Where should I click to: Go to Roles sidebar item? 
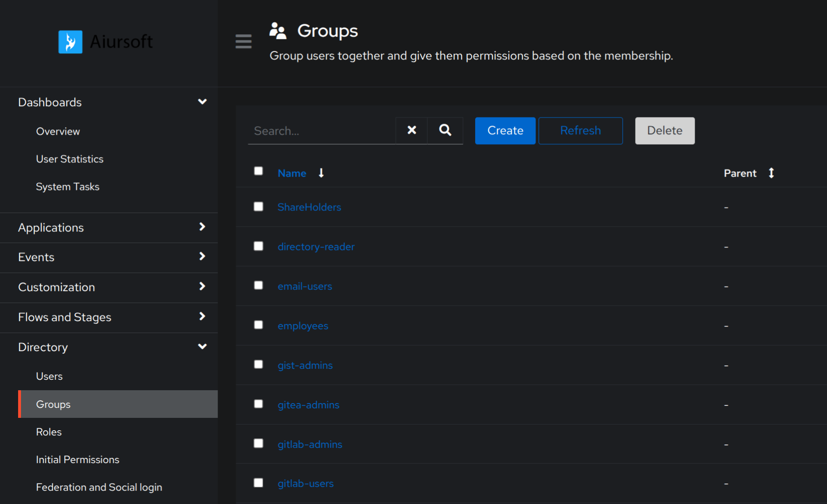click(x=49, y=432)
